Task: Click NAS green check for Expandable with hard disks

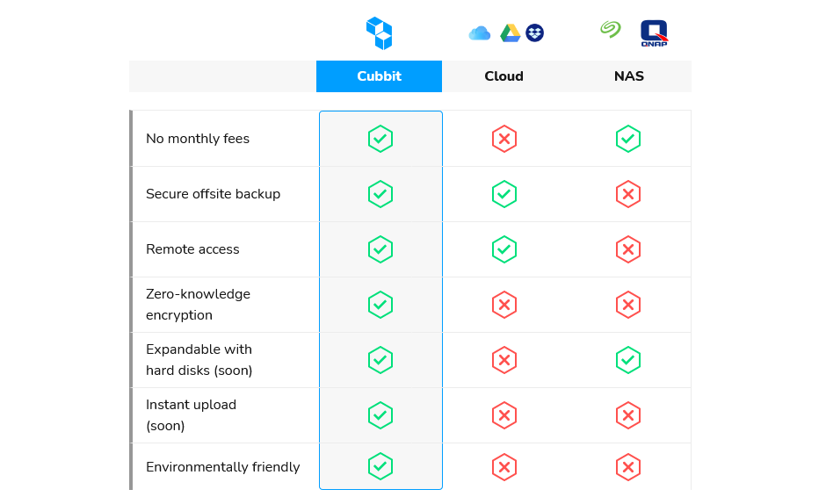Action: pyautogui.click(x=628, y=360)
